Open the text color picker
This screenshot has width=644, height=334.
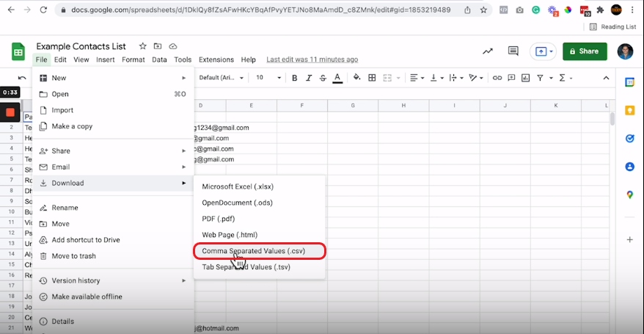click(337, 78)
